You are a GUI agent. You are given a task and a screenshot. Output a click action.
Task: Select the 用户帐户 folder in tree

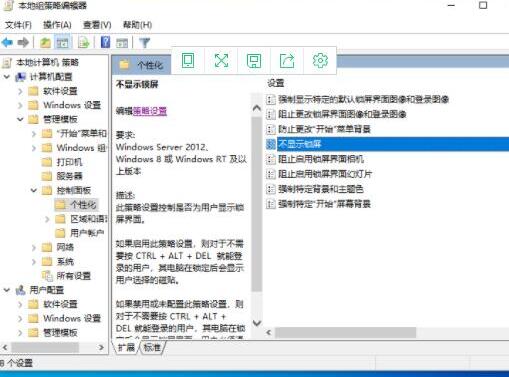87,233
